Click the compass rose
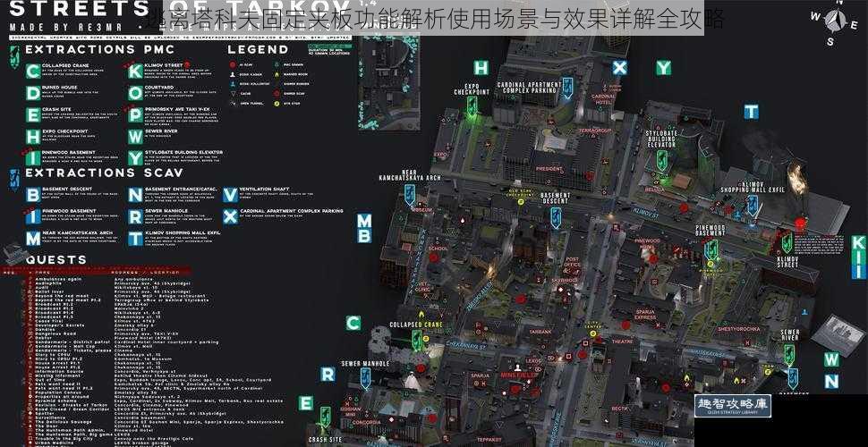This screenshot has width=868, height=447. click(835, 21)
